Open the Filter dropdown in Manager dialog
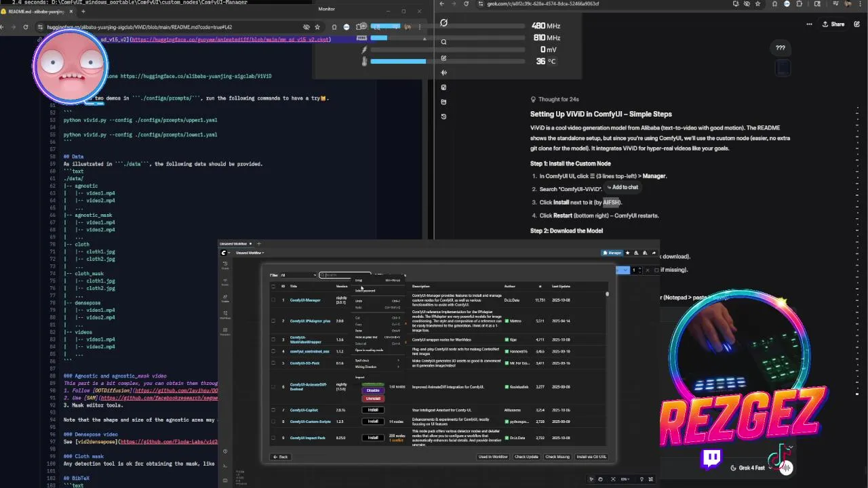This screenshot has width=868, height=488. pos(299,274)
